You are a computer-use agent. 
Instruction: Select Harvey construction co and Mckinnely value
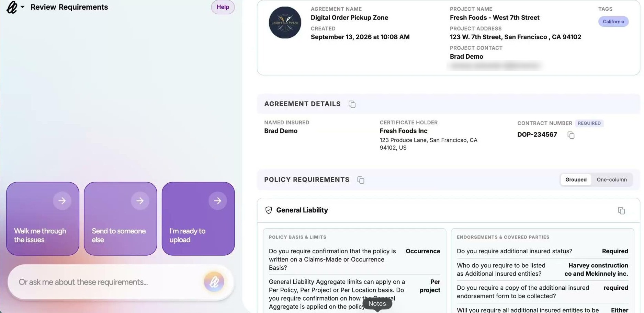(596, 269)
